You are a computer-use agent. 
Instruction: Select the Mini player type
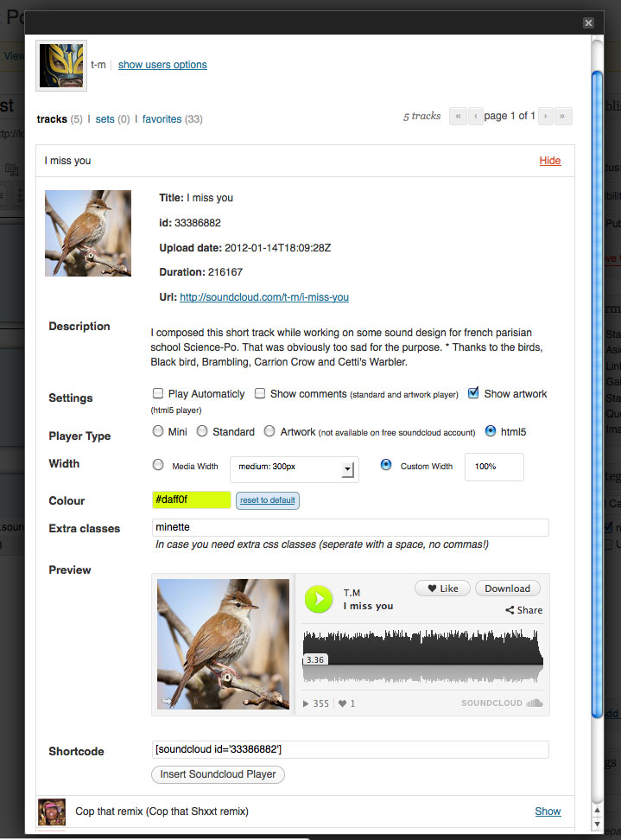pyautogui.click(x=158, y=431)
